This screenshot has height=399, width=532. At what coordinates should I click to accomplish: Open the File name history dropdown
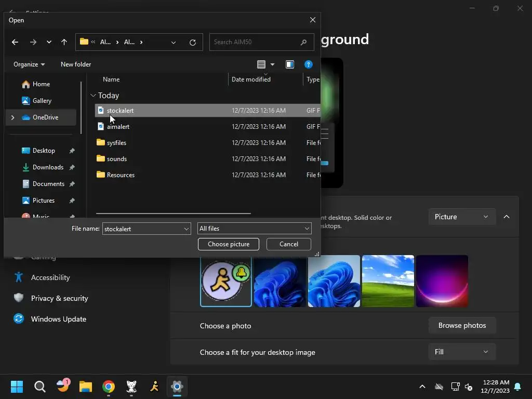tap(187, 229)
